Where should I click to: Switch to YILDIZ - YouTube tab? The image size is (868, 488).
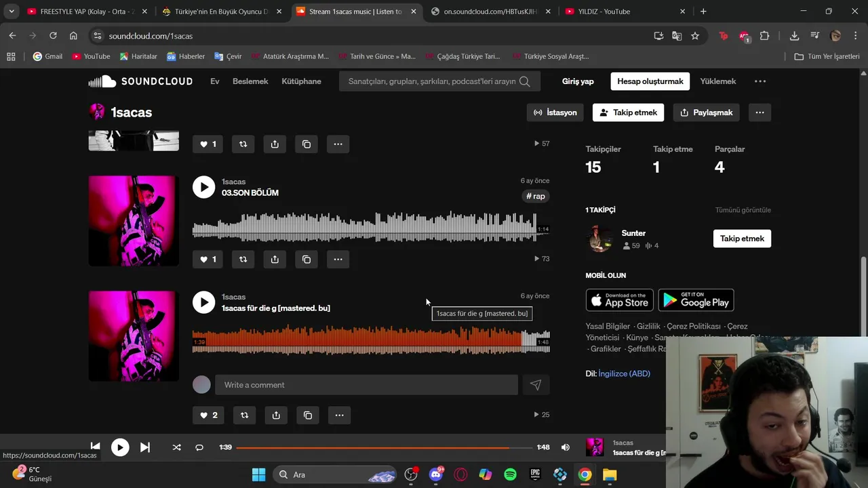coord(625,12)
